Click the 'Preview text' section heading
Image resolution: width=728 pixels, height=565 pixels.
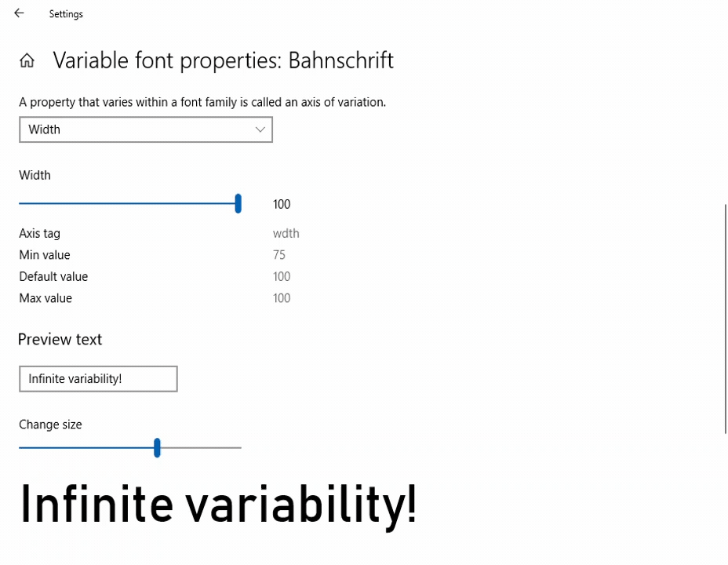tap(60, 339)
